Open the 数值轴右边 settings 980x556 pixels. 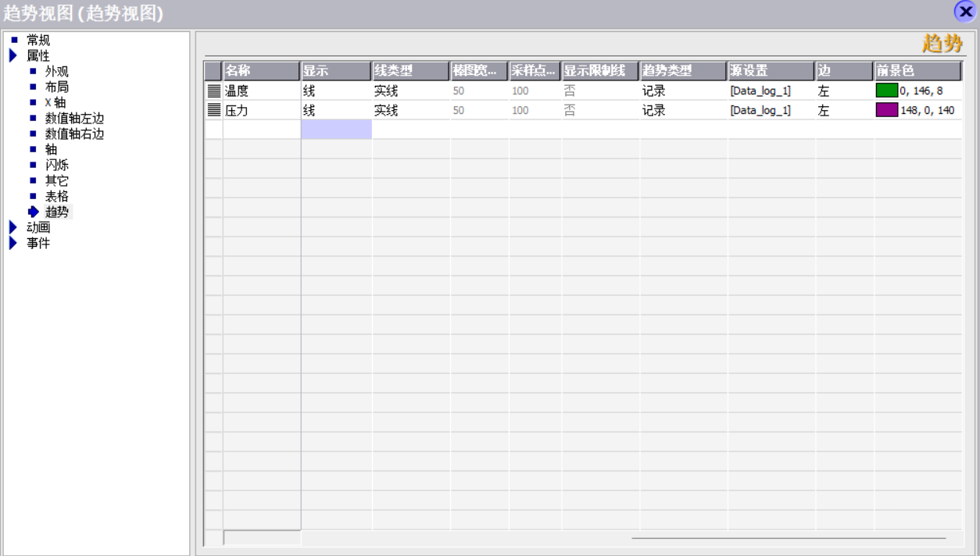coord(74,134)
